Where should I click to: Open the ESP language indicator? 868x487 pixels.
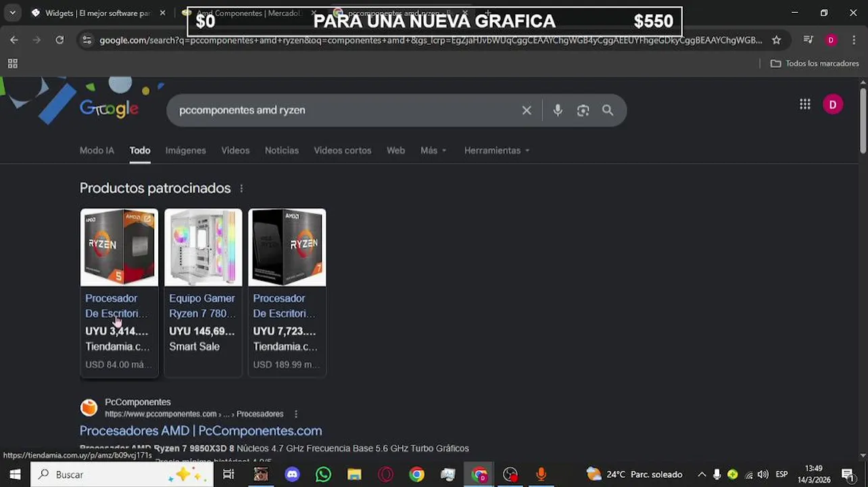[782, 474]
